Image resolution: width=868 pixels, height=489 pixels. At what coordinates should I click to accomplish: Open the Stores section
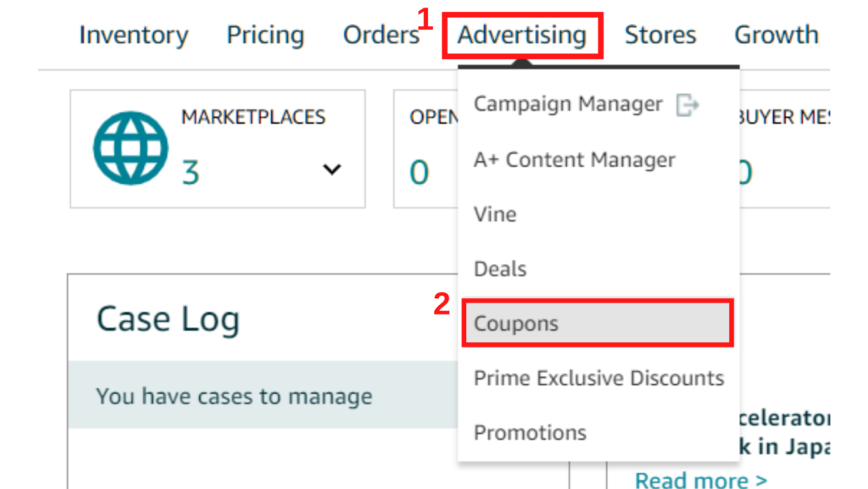(x=660, y=35)
